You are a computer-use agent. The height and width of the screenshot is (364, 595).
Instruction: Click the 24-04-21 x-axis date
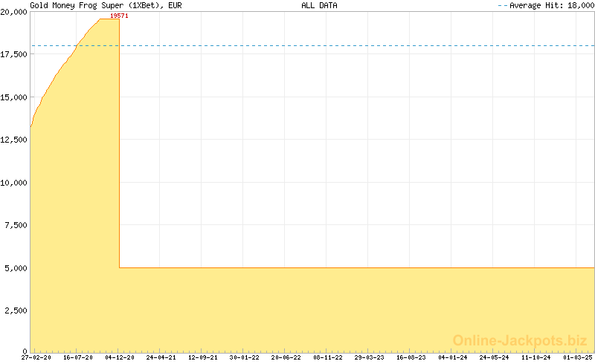(x=161, y=357)
